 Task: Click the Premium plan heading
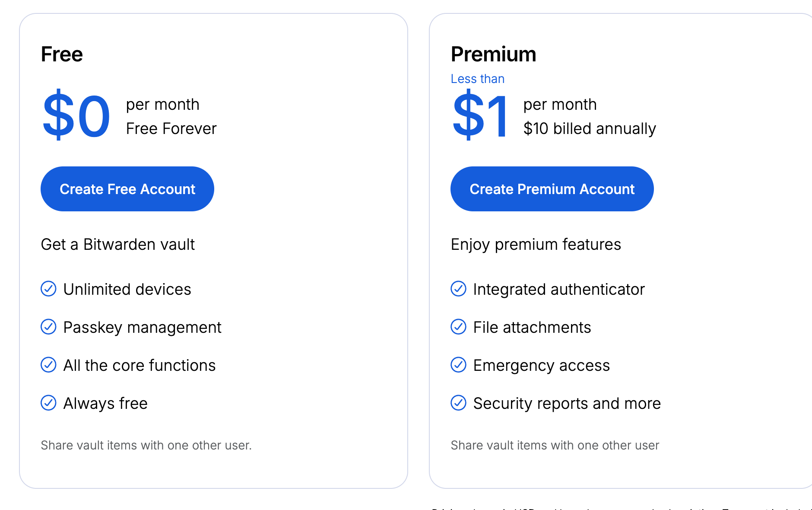[493, 54]
